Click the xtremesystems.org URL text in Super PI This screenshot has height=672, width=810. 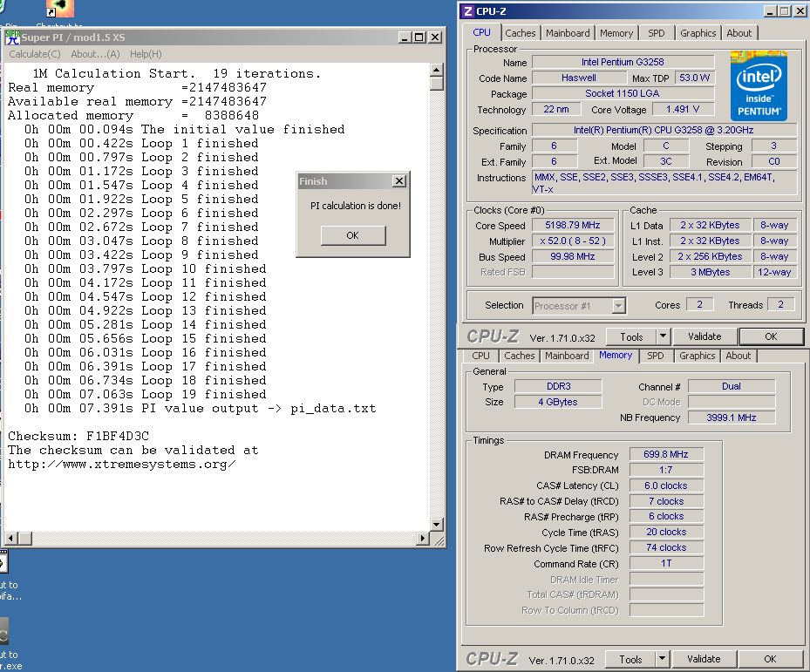(122, 465)
